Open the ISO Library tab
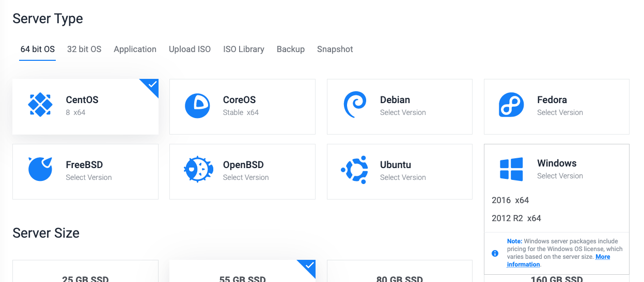 (x=244, y=49)
